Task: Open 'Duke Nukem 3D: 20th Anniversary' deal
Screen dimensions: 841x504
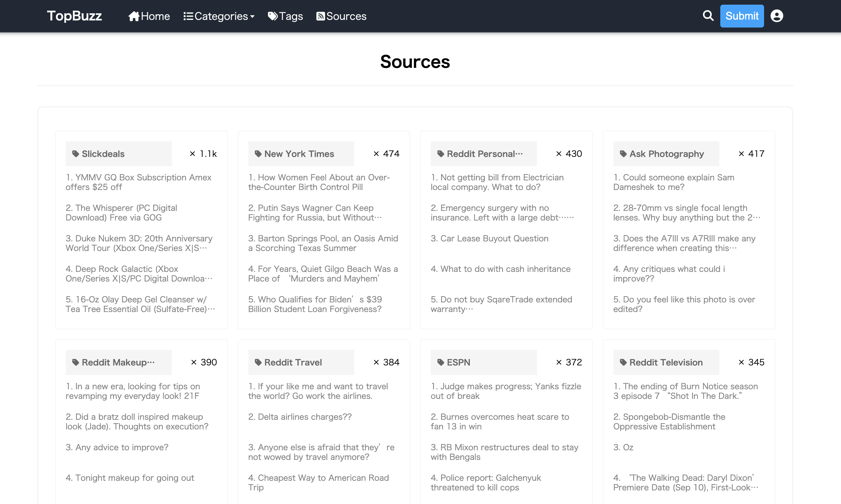Action: 139,243
